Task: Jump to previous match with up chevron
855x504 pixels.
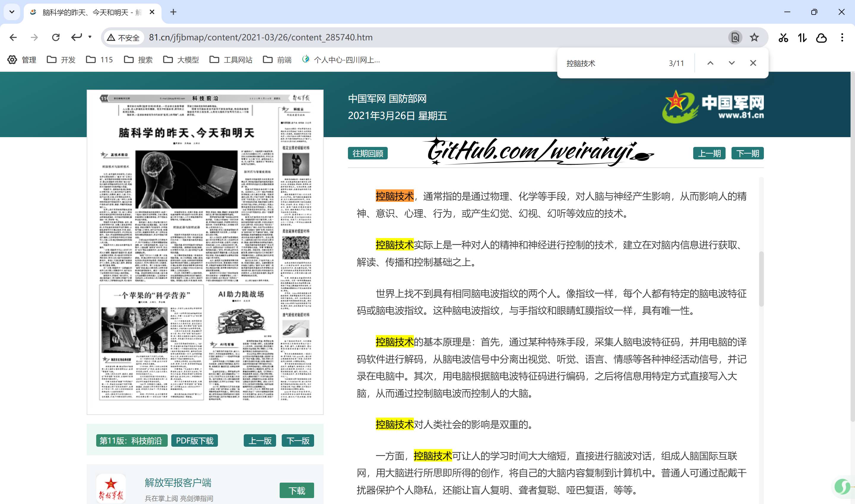Action: coord(710,63)
